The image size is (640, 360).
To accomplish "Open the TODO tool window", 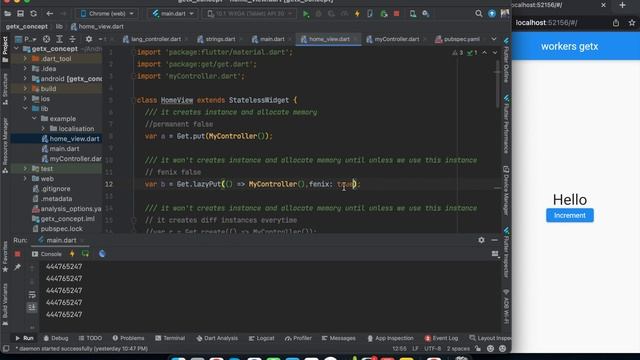I will pyautogui.click(x=90, y=338).
